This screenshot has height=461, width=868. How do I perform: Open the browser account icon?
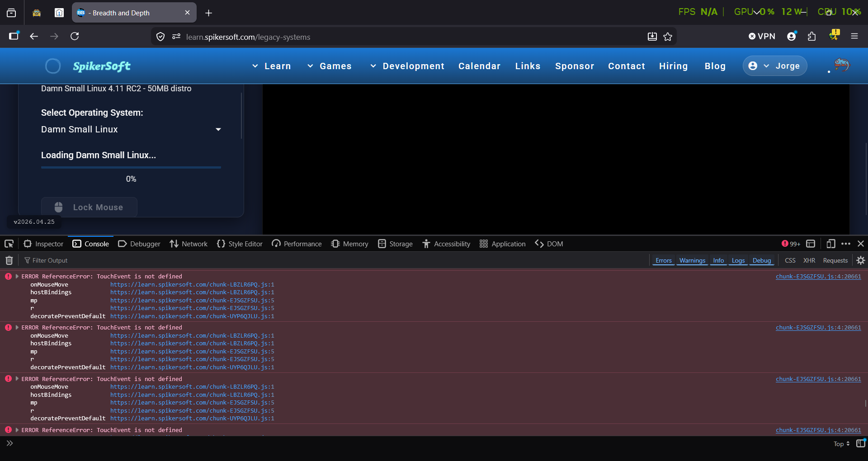click(x=792, y=36)
